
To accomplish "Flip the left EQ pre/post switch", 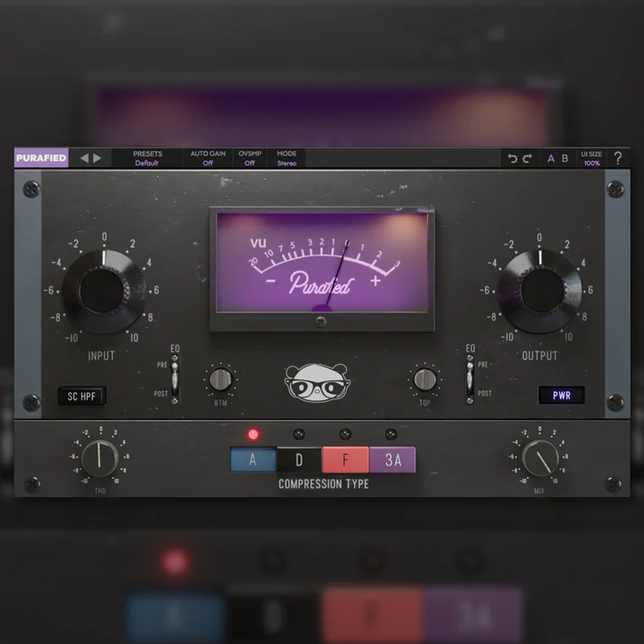I will [174, 379].
